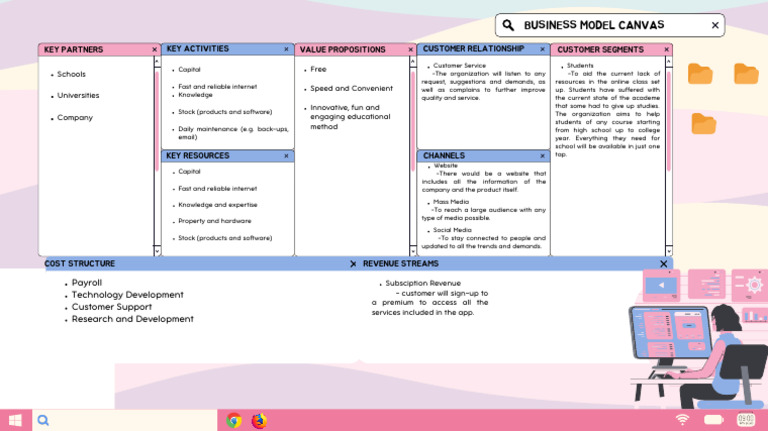Click the Customer Segments scrollbar up arrow
Viewport: 768px width, 431px height.
[669, 62]
